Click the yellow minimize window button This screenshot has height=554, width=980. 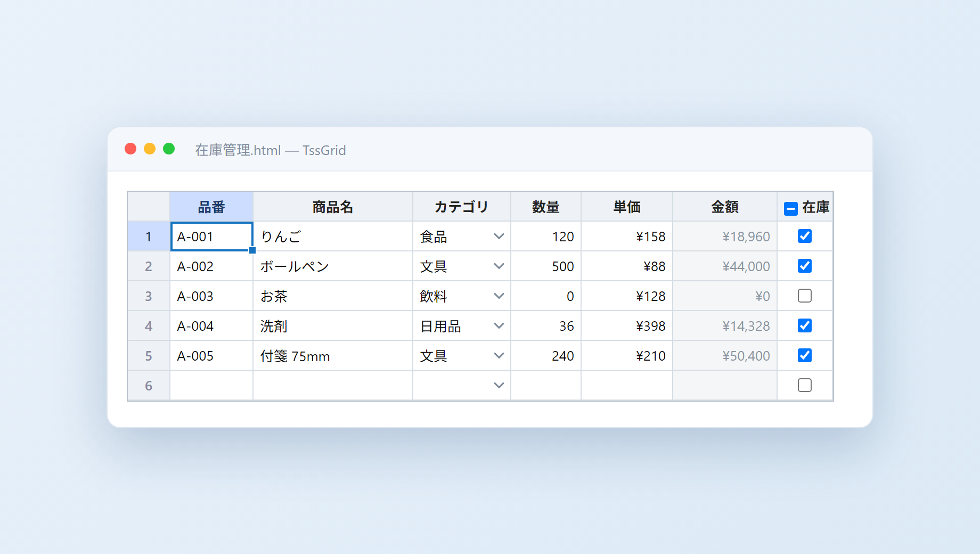point(150,149)
